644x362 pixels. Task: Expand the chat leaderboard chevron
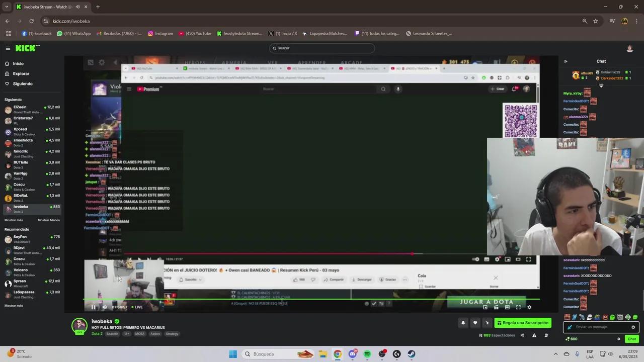point(601,86)
